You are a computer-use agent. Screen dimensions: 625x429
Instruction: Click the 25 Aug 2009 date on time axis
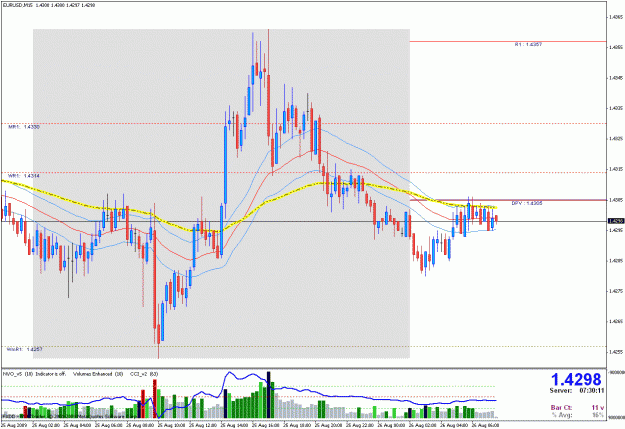tap(15, 425)
